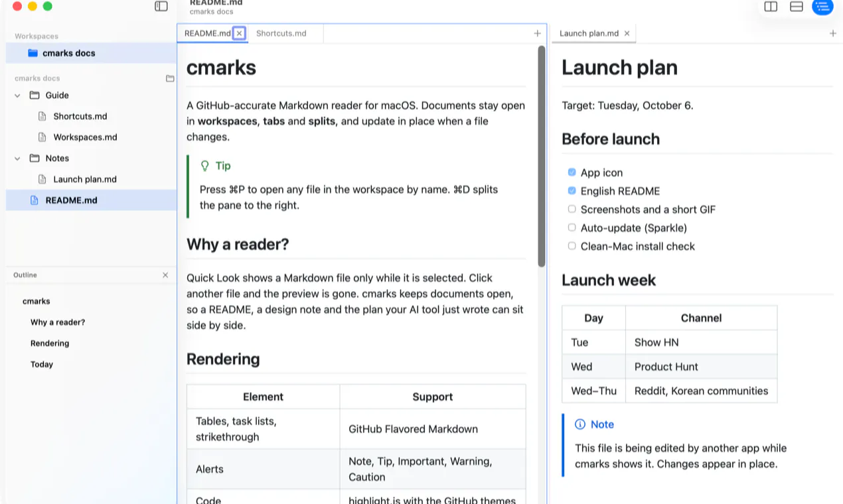The height and width of the screenshot is (504, 843).
Task: Collapse the Notes folder chevron
Action: click(x=17, y=158)
